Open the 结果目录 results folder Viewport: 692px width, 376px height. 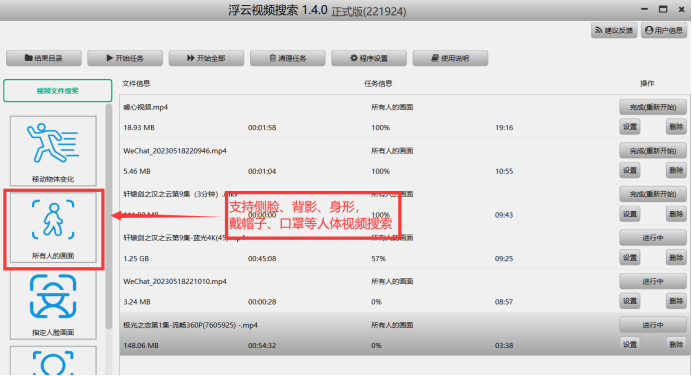coord(44,58)
